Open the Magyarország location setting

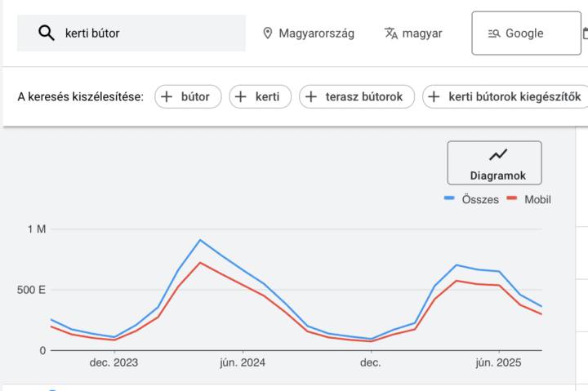pos(316,33)
